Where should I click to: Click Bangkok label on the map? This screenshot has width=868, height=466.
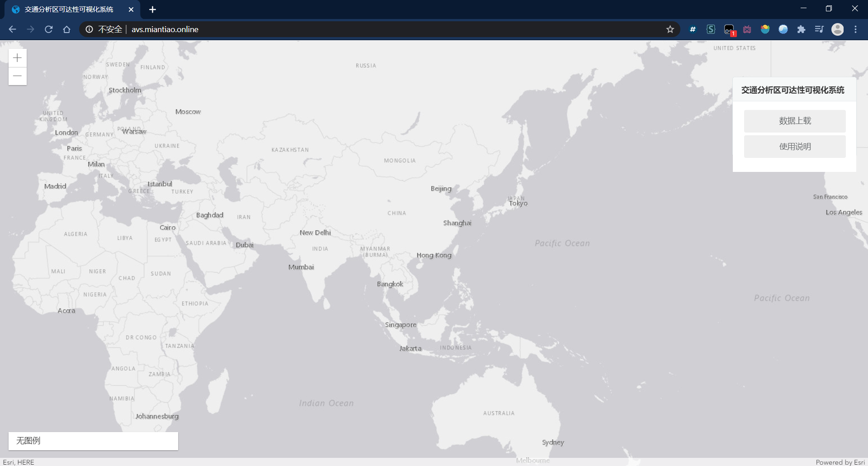click(390, 284)
